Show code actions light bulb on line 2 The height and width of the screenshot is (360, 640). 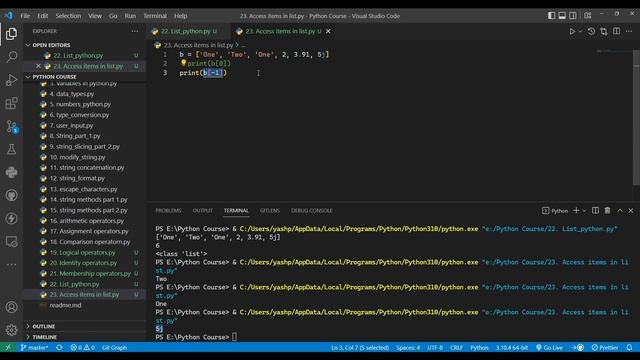(x=183, y=63)
